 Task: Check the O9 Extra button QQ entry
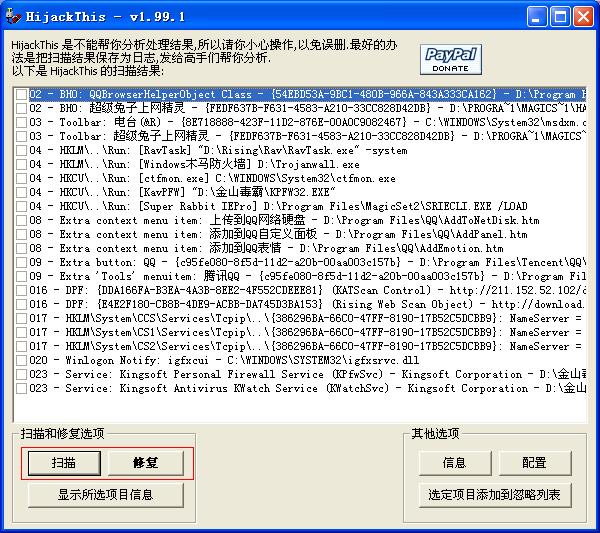coord(21,262)
